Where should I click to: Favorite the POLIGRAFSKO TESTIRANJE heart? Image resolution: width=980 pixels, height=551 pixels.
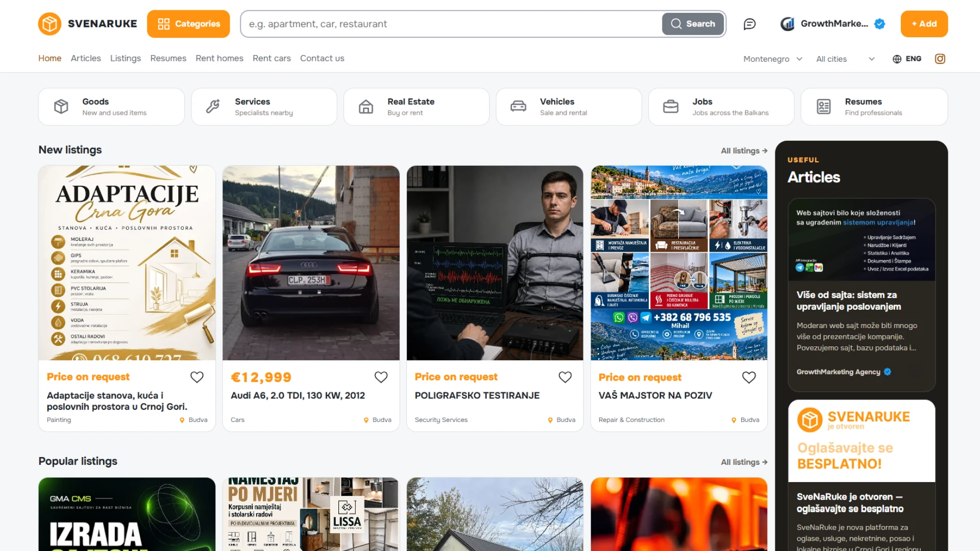[x=565, y=377]
